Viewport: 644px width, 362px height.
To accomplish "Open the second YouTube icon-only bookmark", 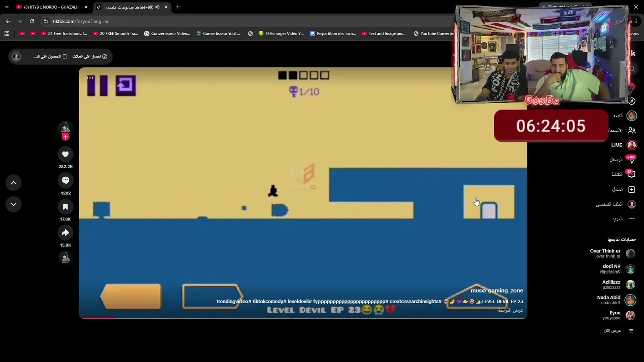I will tap(33, 34).
